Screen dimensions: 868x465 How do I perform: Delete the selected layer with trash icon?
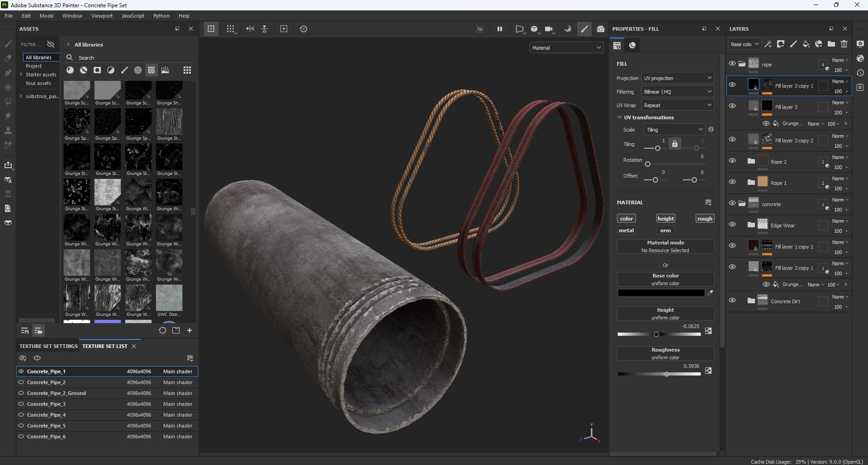844,44
